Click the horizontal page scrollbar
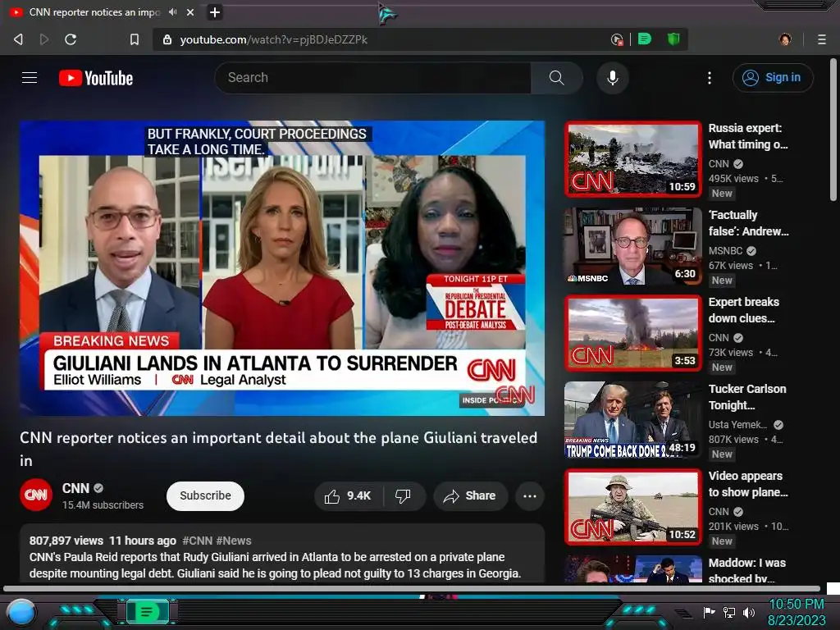Viewport: 840px width, 630px height. tap(412, 589)
